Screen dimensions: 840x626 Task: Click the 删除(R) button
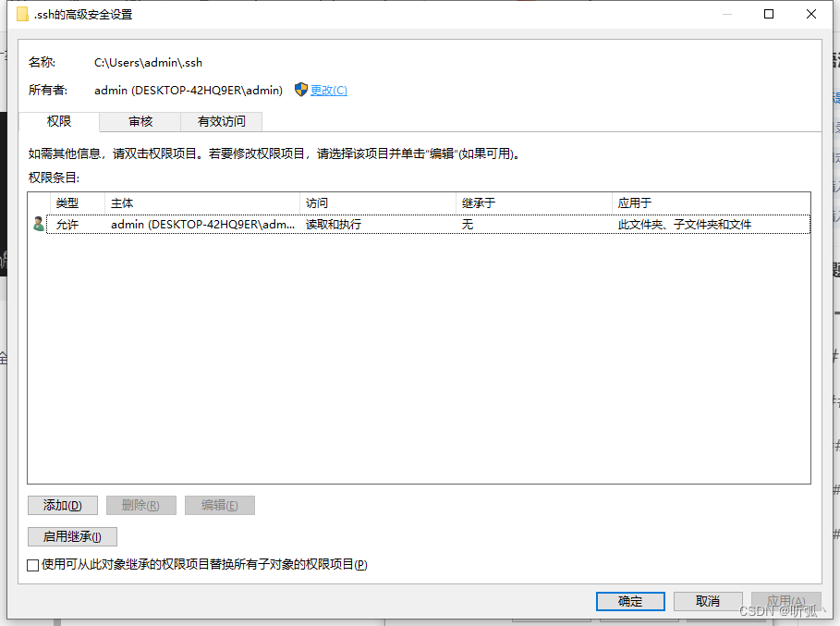(140, 505)
